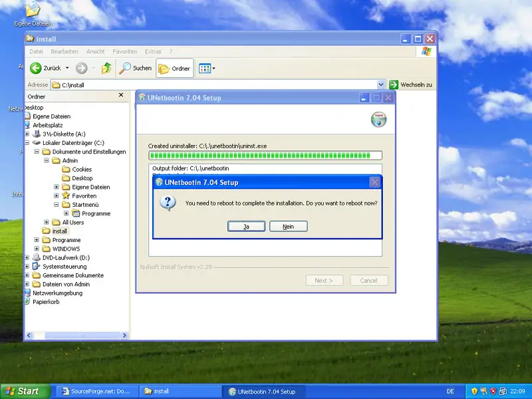Click the UNetbootin installer logo icon
The height and width of the screenshot is (399, 532).
point(378,120)
